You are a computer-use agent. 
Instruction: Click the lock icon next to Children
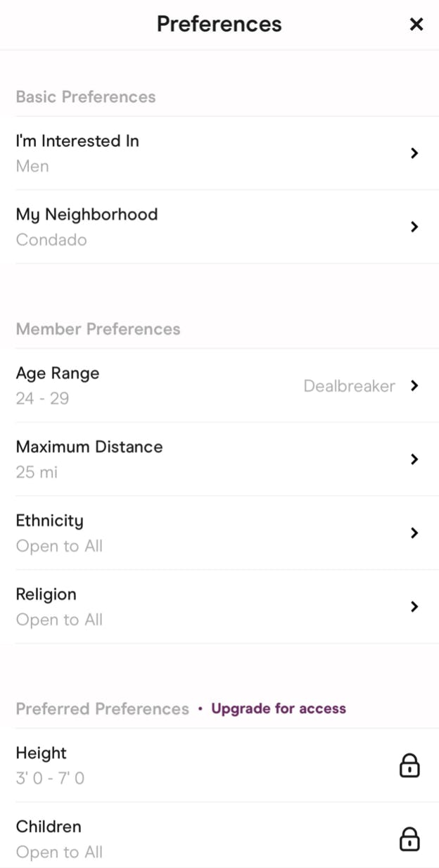(409, 838)
